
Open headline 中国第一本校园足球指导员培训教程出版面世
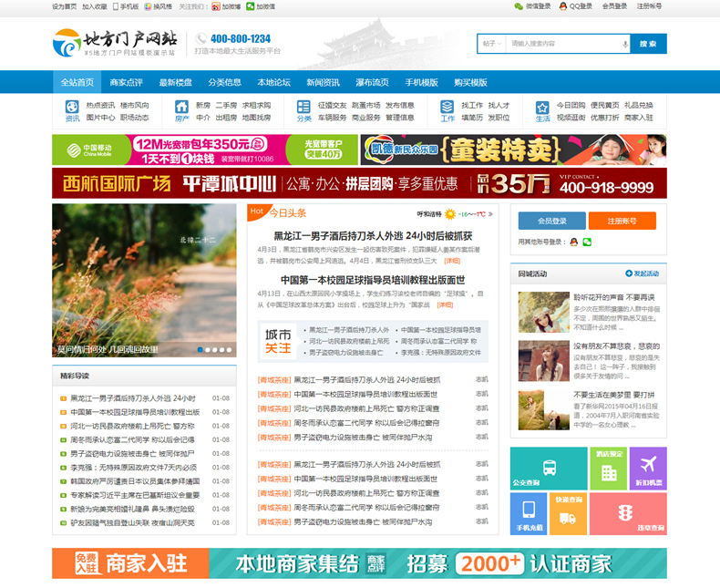point(373,280)
